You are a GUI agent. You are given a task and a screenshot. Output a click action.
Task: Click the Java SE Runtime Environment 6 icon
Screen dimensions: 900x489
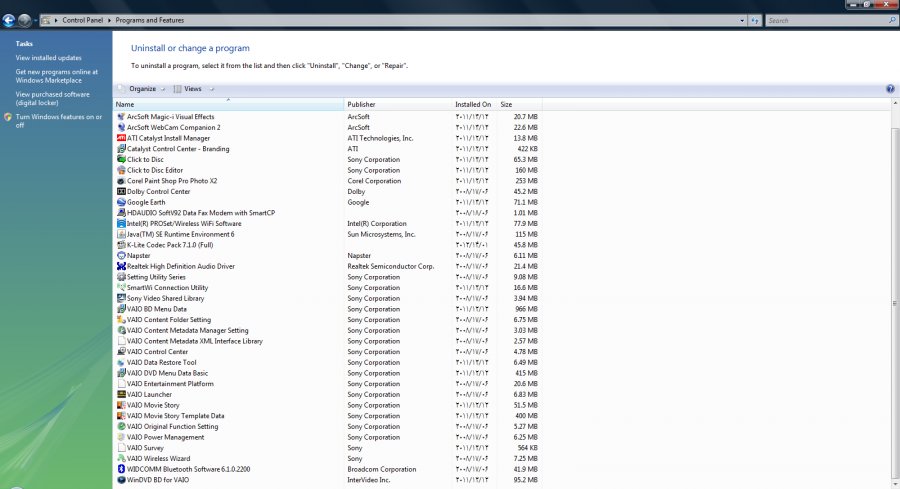(121, 234)
